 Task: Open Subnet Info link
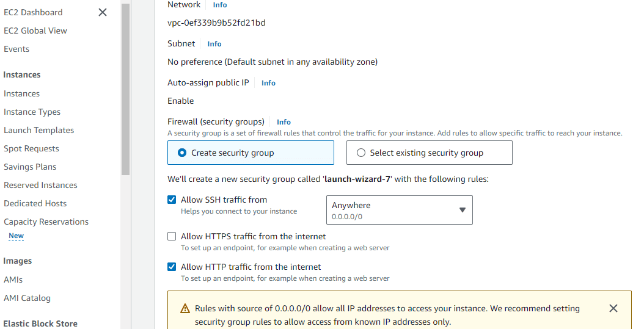tap(214, 44)
